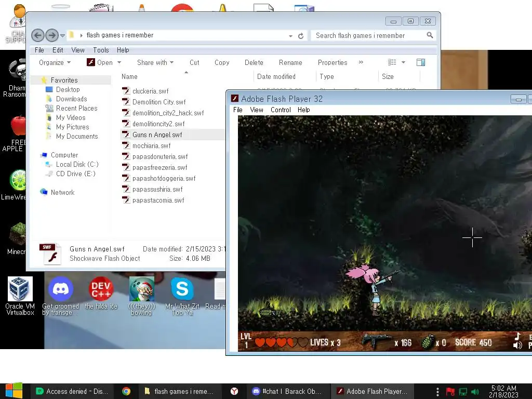Open Explorer Edit menu
The height and width of the screenshot is (399, 532).
click(x=58, y=50)
